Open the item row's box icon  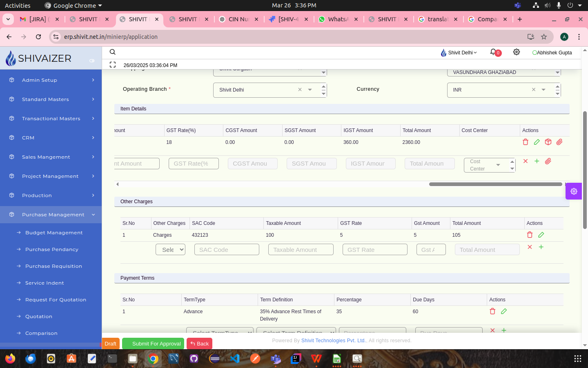(x=548, y=142)
